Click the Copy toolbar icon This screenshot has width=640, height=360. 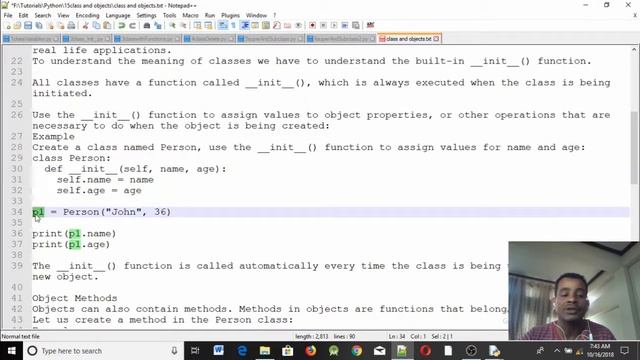(96, 26)
